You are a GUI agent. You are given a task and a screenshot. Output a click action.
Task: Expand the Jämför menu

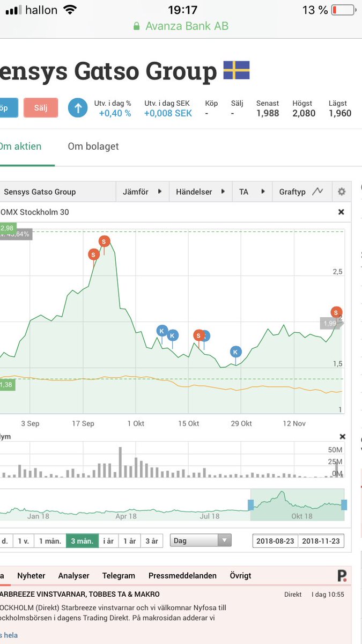point(142,192)
